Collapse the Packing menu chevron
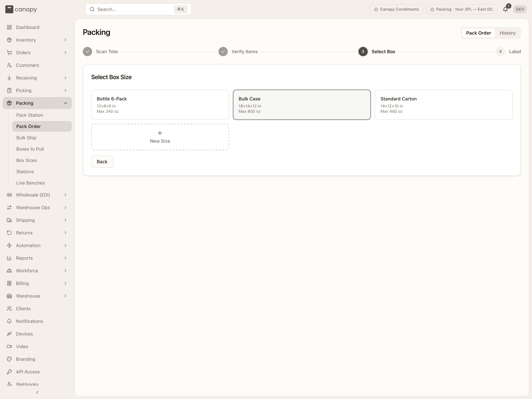This screenshot has width=532, height=399. [x=65, y=103]
